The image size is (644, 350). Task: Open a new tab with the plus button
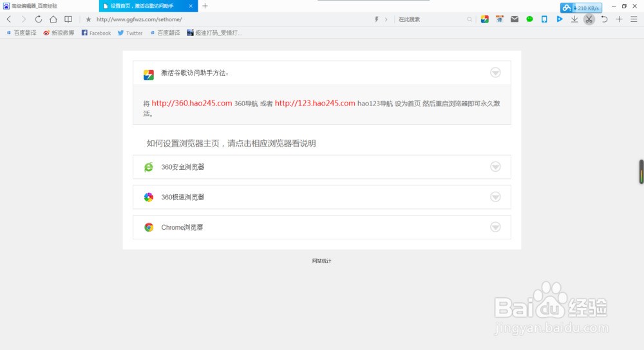point(205,6)
